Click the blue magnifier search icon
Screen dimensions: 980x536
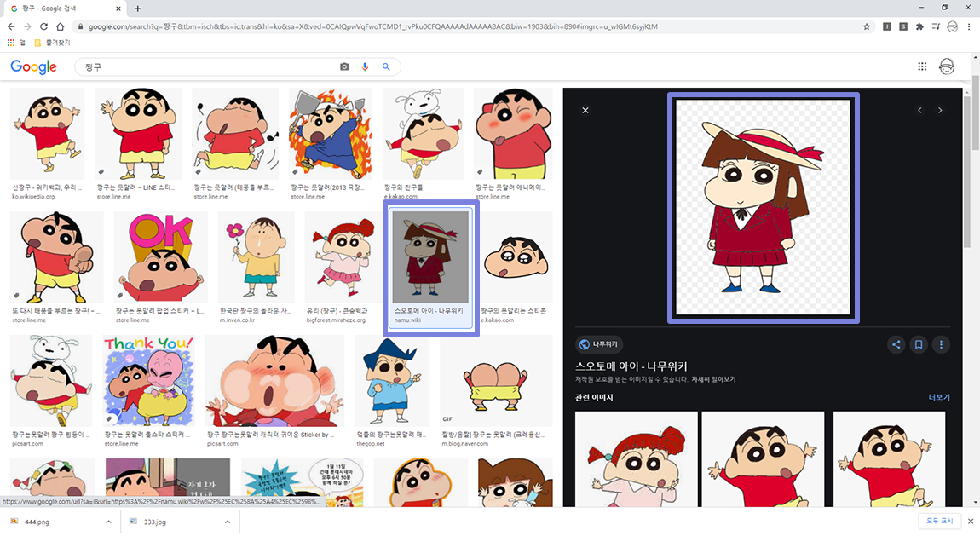pyautogui.click(x=386, y=66)
